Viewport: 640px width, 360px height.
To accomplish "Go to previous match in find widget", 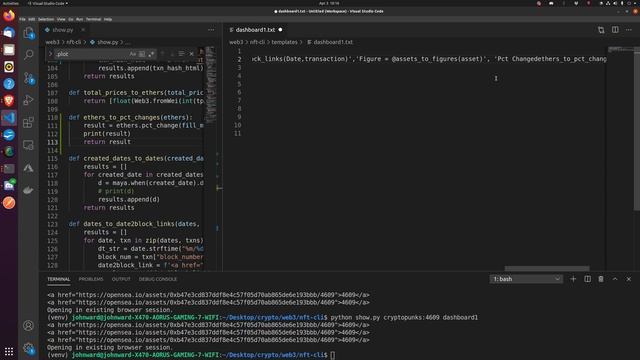I will pyautogui.click(x=162, y=54).
